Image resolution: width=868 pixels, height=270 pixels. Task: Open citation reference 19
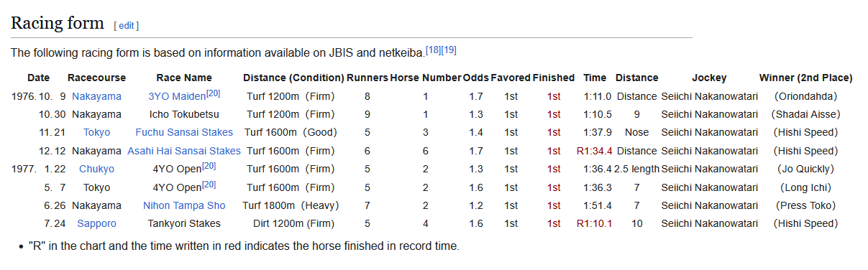(x=449, y=50)
